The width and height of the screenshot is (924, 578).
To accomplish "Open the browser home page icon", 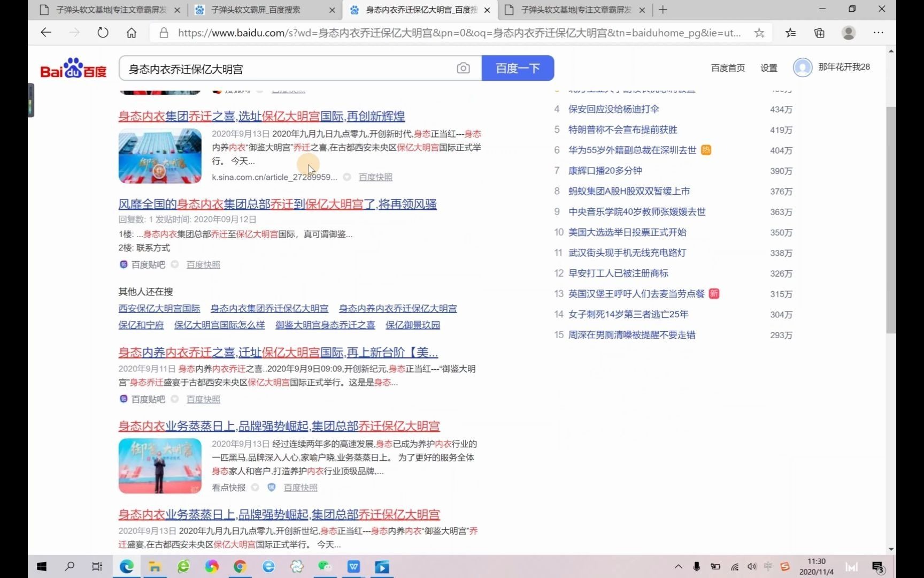I will pyautogui.click(x=131, y=33).
